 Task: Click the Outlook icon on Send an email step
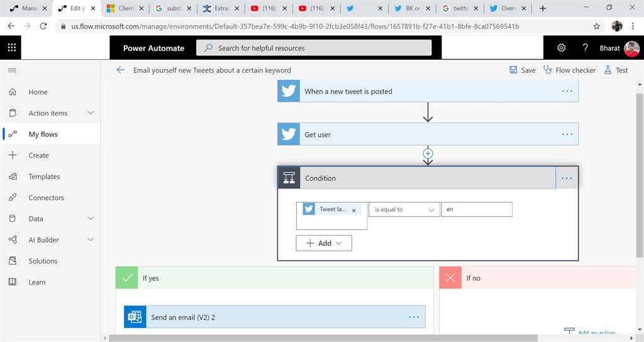tap(135, 317)
